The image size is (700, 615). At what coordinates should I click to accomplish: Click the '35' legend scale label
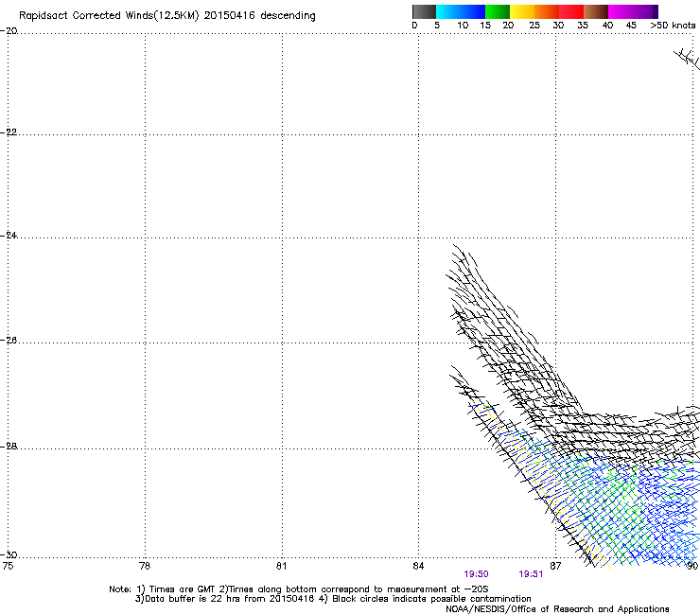point(583,26)
